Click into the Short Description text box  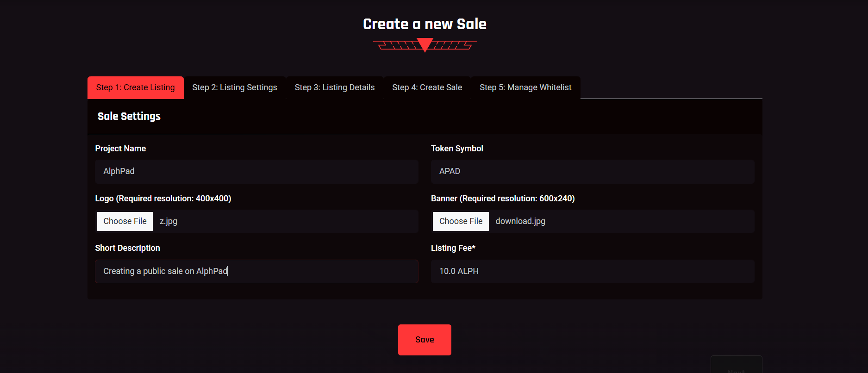coord(256,271)
